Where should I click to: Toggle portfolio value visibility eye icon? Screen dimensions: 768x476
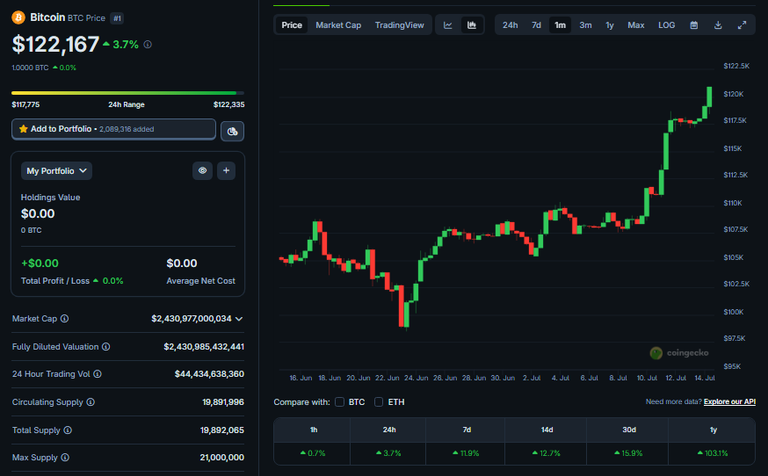(x=202, y=170)
